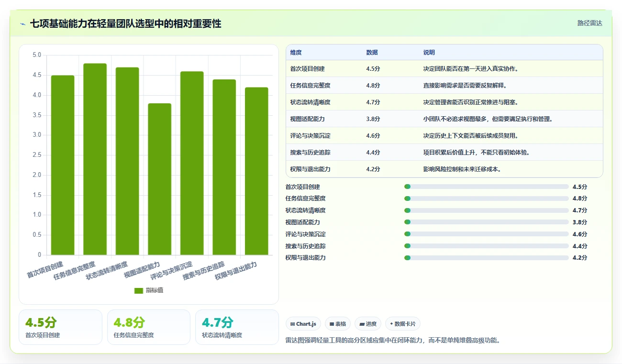Select the 表格 tag chip
This screenshot has height=364, width=622.
[x=338, y=324]
